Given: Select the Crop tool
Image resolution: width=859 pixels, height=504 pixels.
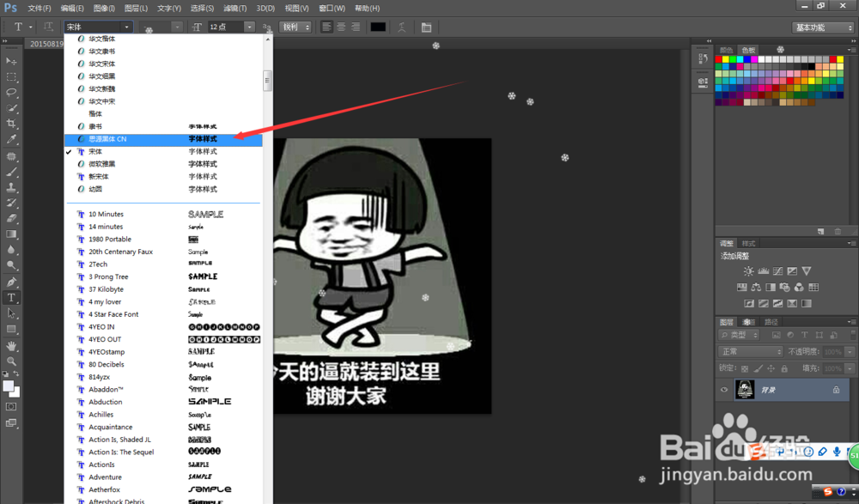Looking at the screenshot, I should click(11, 124).
